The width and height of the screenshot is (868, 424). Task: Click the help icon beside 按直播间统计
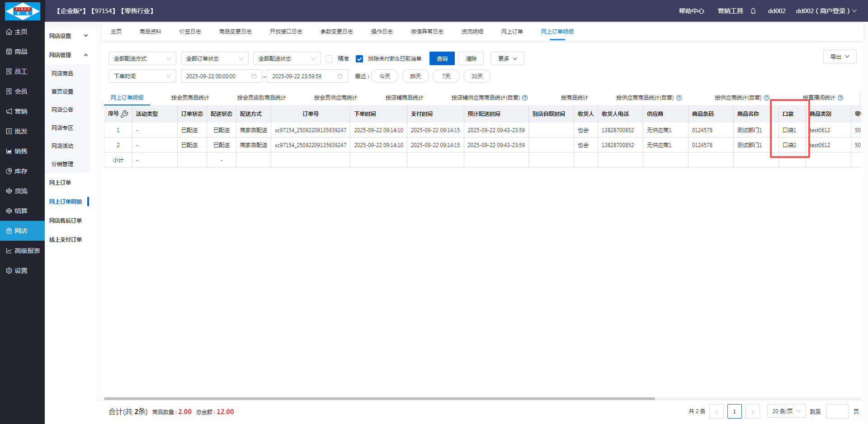840,98
